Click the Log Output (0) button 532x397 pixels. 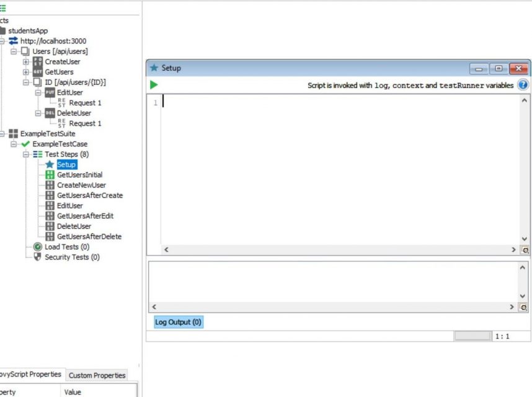tap(178, 322)
